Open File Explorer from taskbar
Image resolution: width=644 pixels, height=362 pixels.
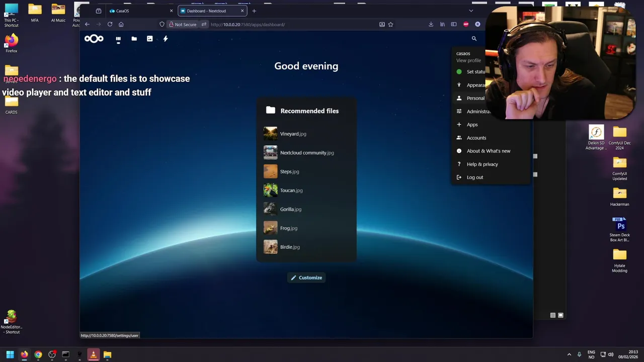tap(107, 354)
